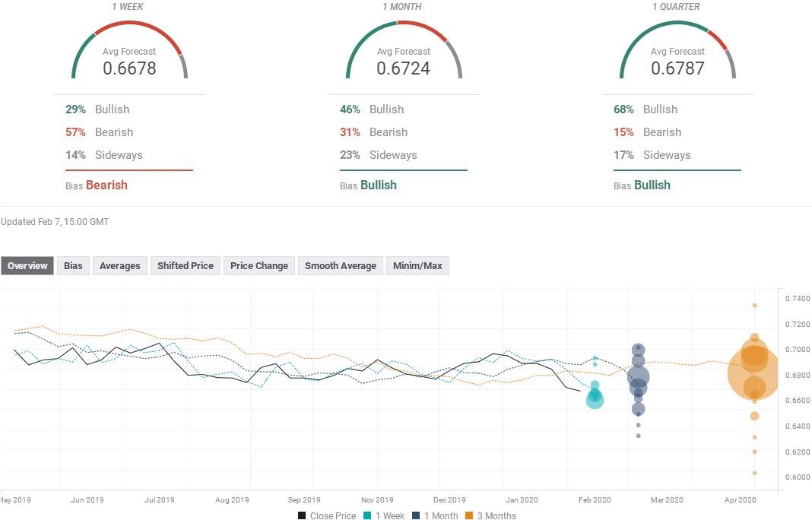Toggle 1 Month legend navy square
The width and height of the screenshot is (812, 520).
point(416,515)
